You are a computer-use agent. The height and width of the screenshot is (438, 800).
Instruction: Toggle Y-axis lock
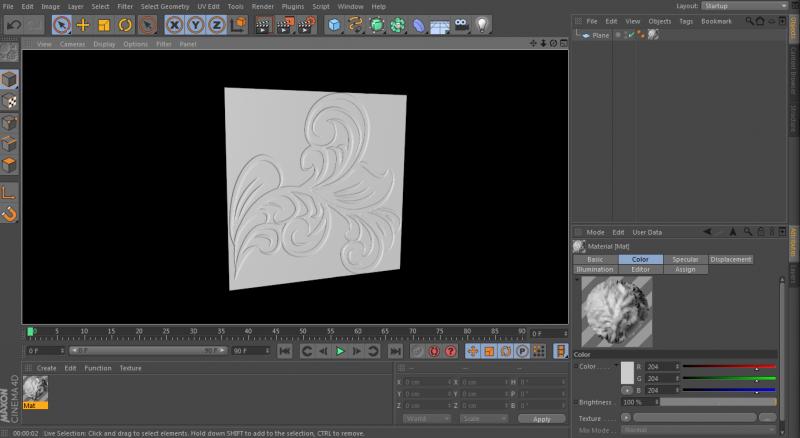[x=195, y=24]
